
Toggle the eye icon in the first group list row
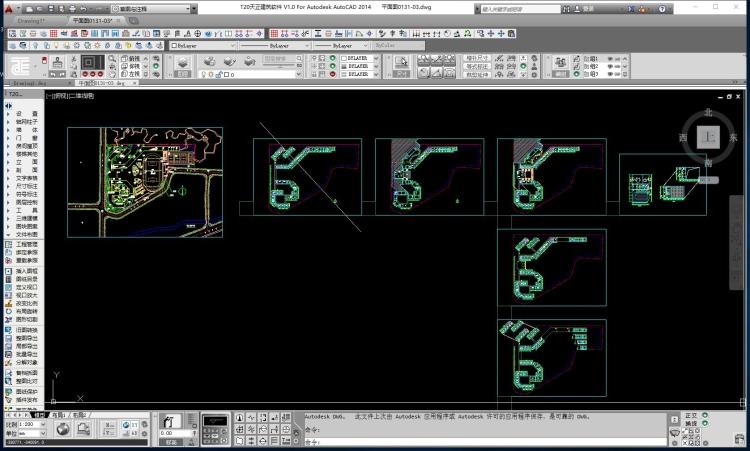point(610,58)
